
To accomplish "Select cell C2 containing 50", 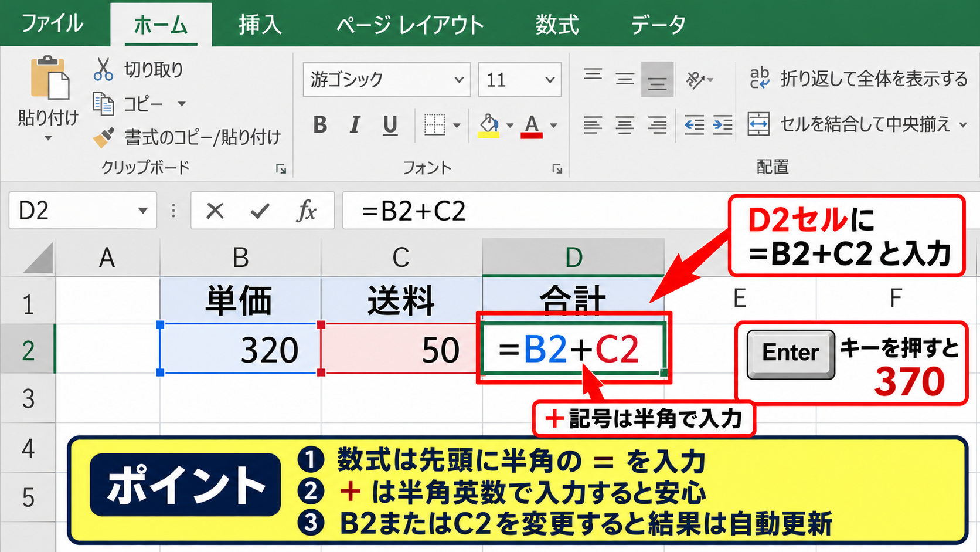I will (x=401, y=349).
